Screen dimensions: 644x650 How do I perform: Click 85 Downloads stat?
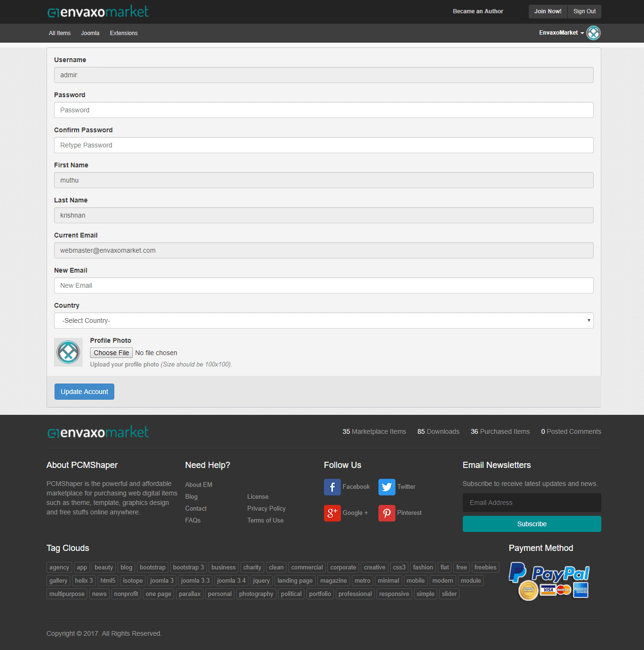click(438, 431)
